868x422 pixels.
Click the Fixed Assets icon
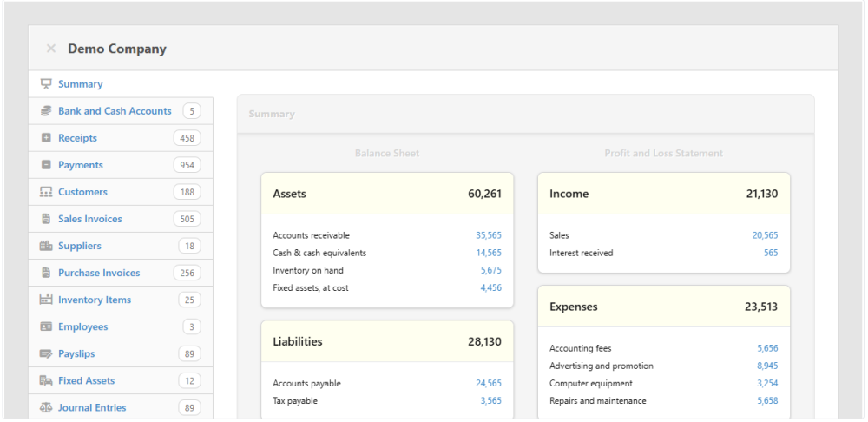click(46, 380)
